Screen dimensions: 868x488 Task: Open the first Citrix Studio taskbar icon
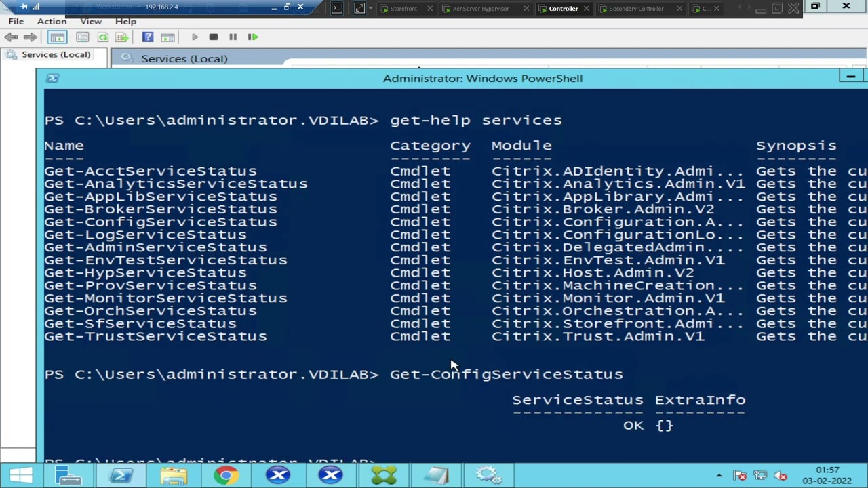[278, 476]
